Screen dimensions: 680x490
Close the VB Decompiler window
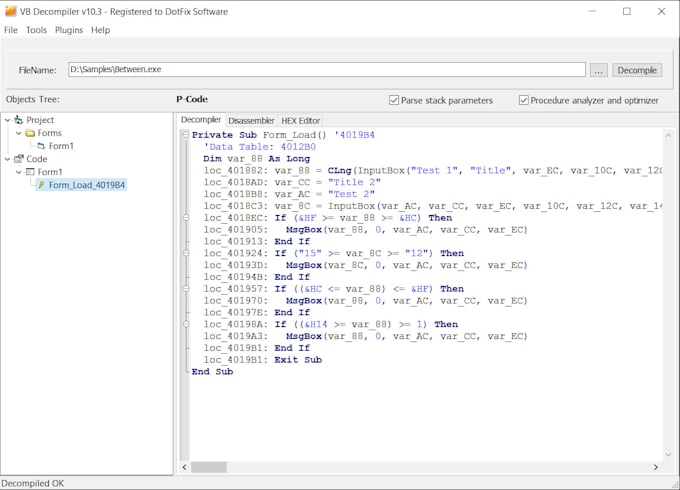coord(661,11)
